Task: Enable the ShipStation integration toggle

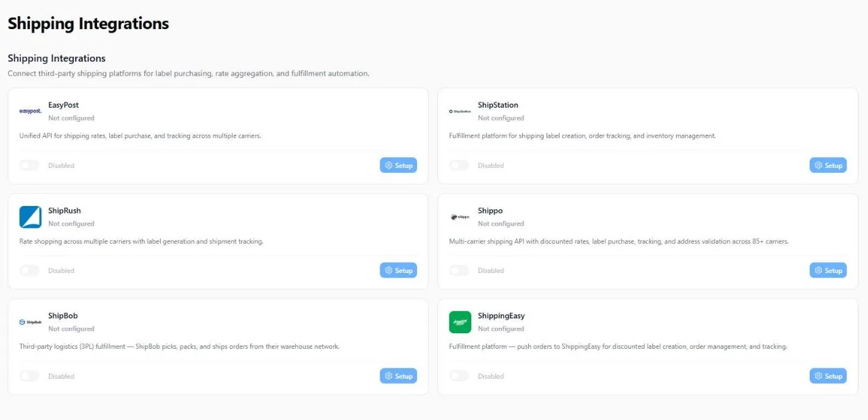Action: (459, 165)
